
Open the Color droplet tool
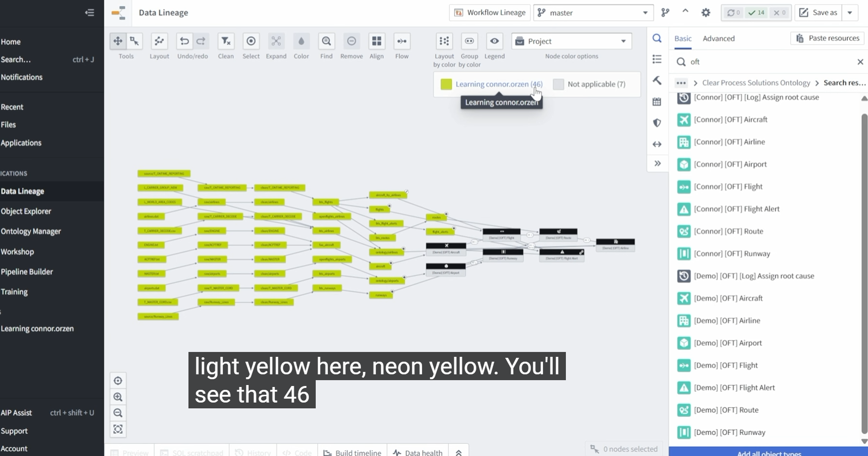301,41
